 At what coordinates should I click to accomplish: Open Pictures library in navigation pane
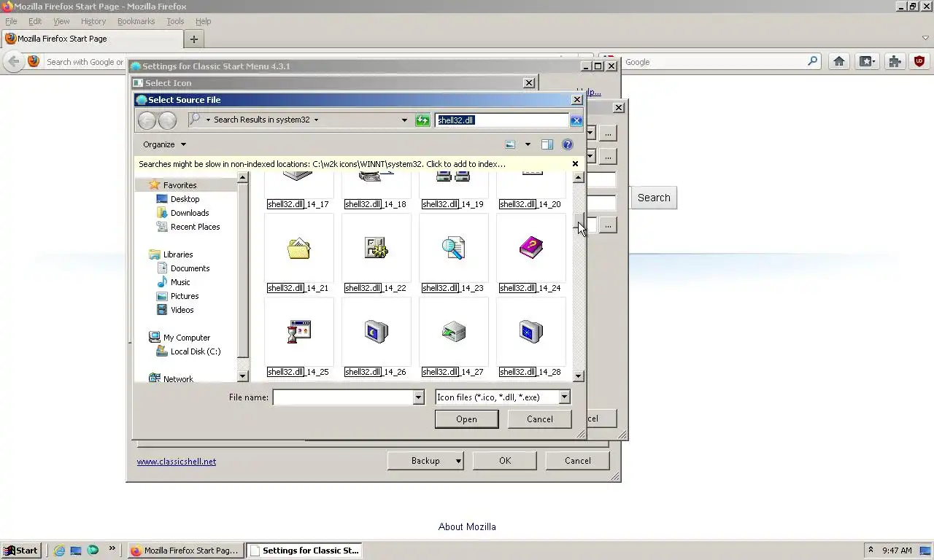click(x=185, y=296)
